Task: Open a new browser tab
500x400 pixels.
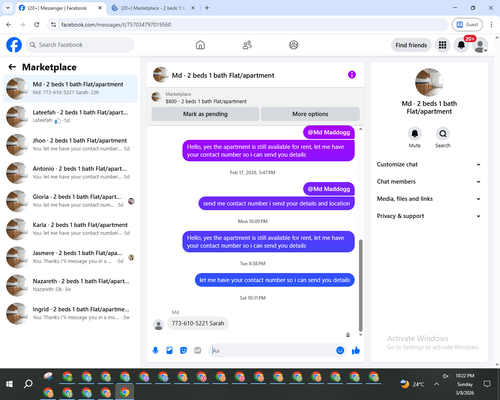Action: click(207, 8)
